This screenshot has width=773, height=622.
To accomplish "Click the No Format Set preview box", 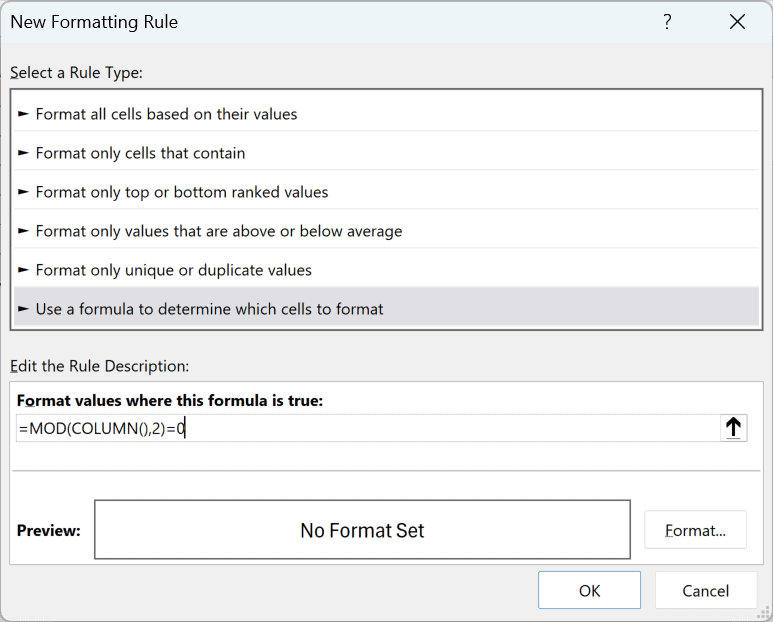I will click(362, 530).
